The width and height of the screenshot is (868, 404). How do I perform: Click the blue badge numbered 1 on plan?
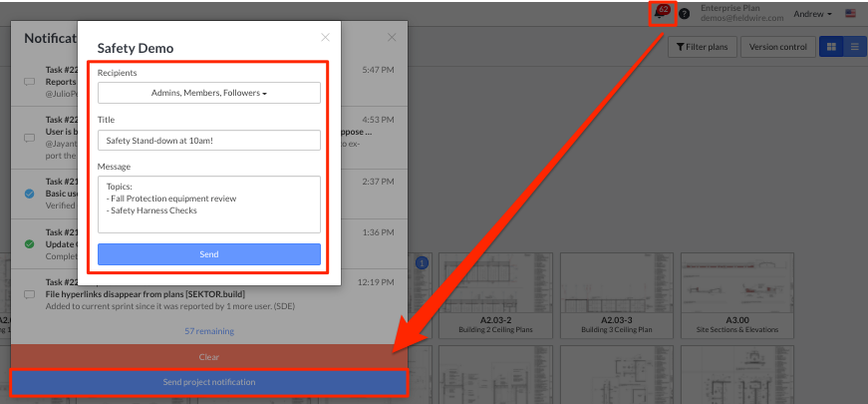point(422,263)
